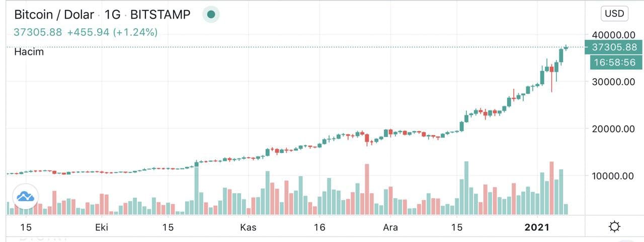644x242 pixels.
Task: Click the green market status dot
Action: 211,15
